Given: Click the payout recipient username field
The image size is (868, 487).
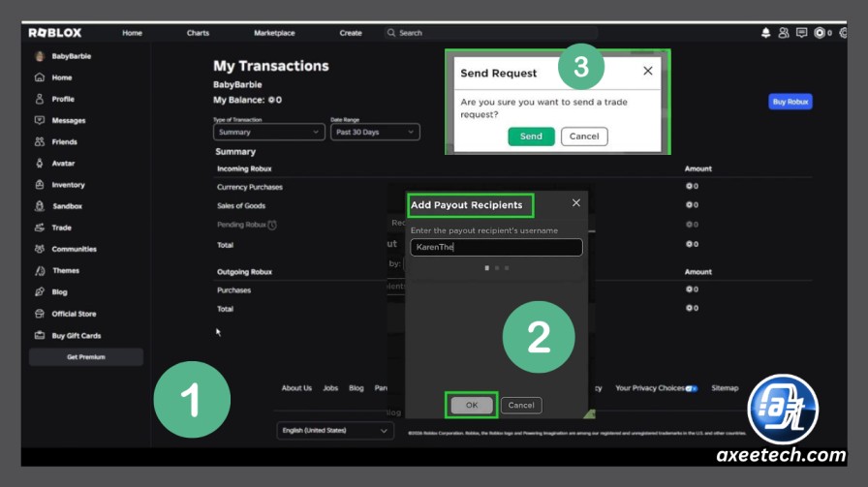Looking at the screenshot, I should [x=497, y=248].
